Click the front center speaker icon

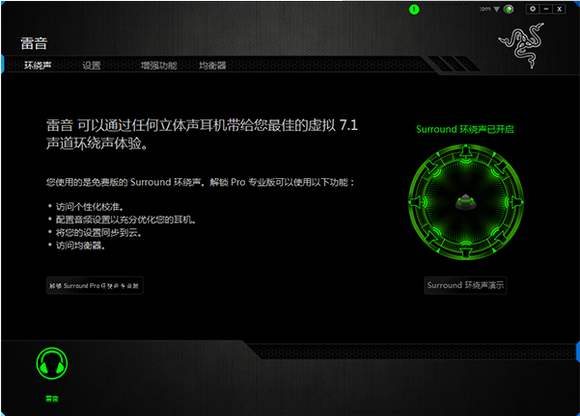pyautogui.click(x=466, y=153)
